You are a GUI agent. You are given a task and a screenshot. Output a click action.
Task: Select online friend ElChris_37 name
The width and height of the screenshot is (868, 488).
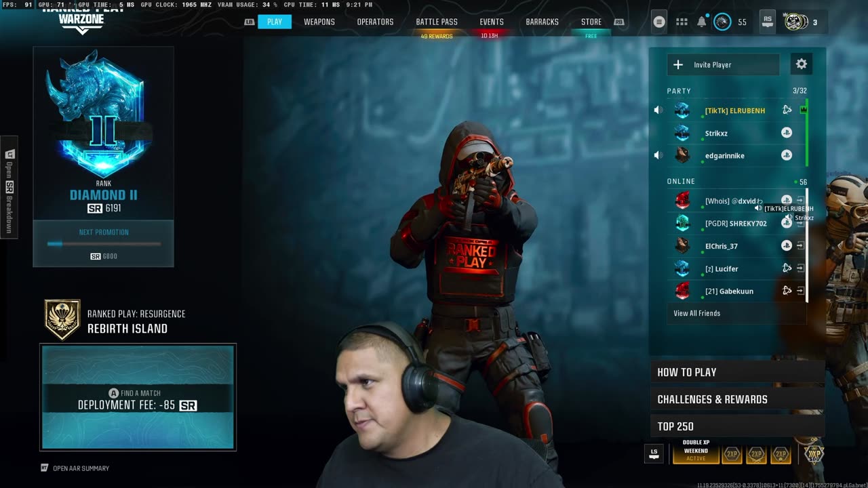click(x=722, y=246)
